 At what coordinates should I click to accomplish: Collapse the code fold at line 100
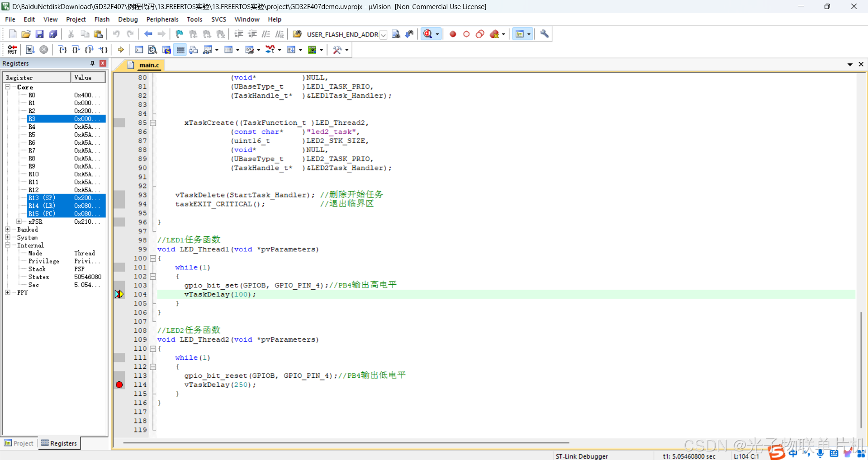coord(153,258)
